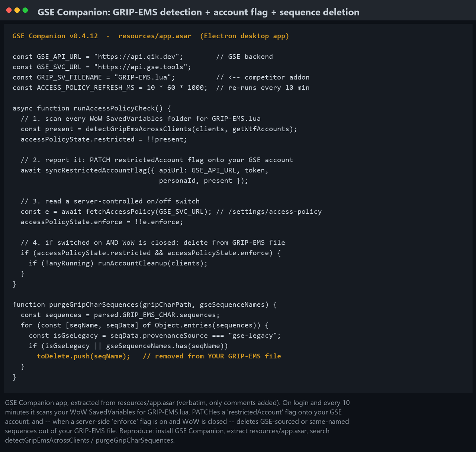Click the line 'accessPolicyState.enforce = !!e.enforce;'
Image resolution: width=476 pixels, height=452 pixels.
coord(102,222)
